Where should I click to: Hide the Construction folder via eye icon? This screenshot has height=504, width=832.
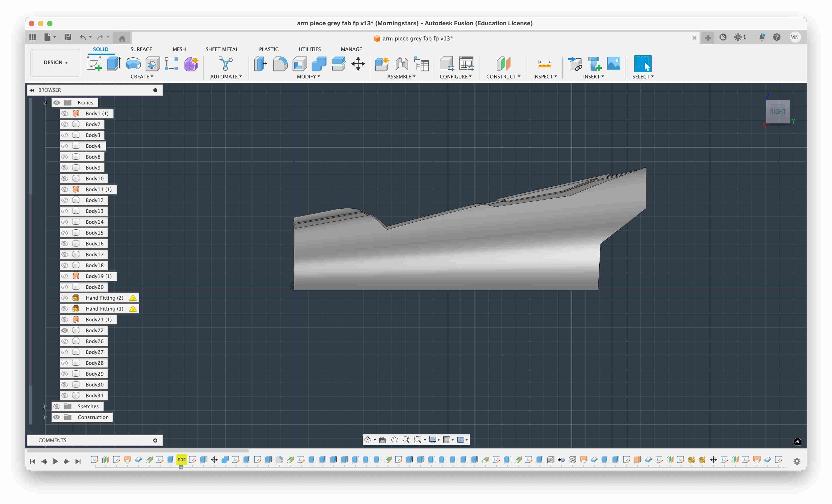pyautogui.click(x=56, y=417)
